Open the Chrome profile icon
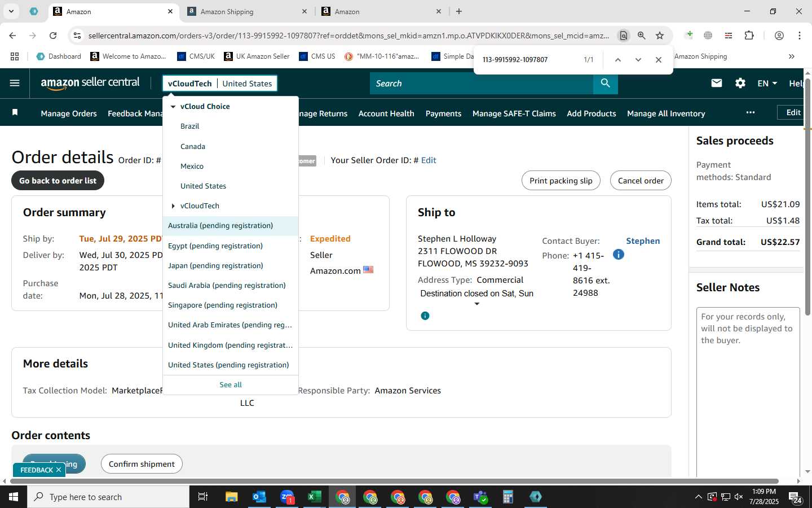This screenshot has height=508, width=812. (779, 36)
